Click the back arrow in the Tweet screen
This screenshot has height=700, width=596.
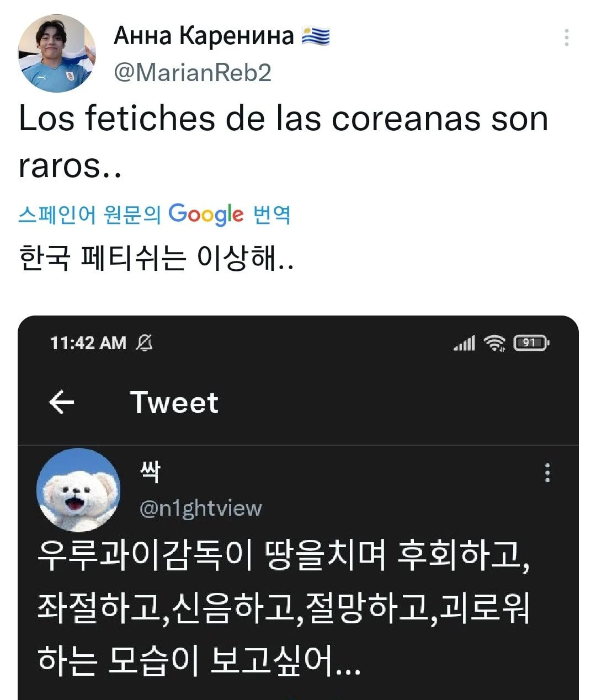coord(62,402)
